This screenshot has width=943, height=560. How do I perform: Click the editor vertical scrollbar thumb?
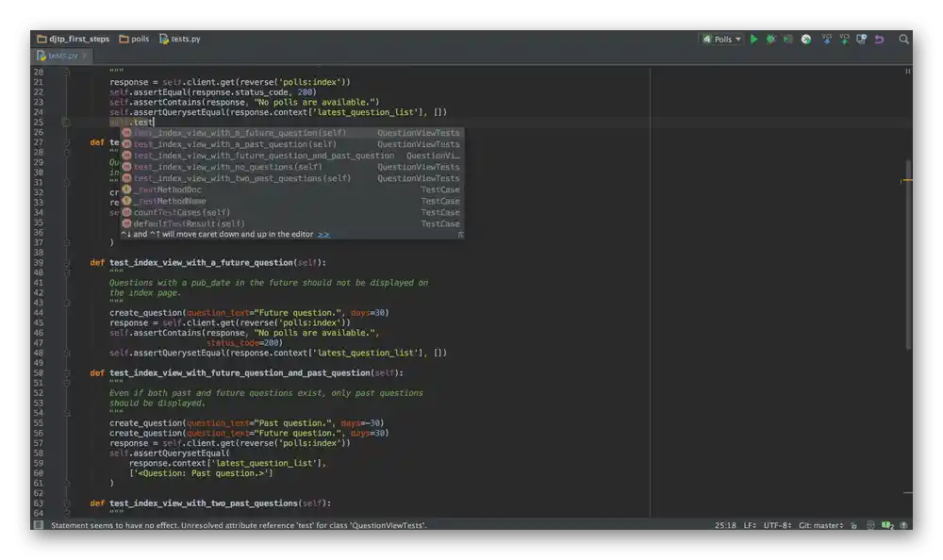click(x=908, y=254)
